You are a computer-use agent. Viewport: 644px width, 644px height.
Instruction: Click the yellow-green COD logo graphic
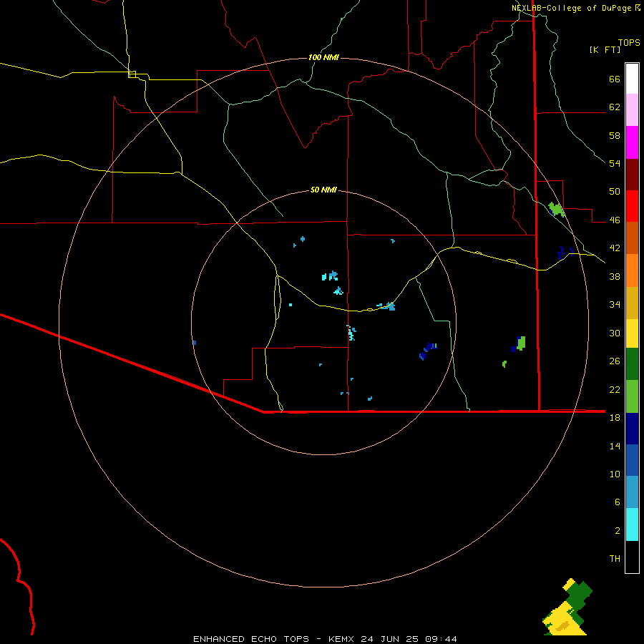tap(567, 607)
